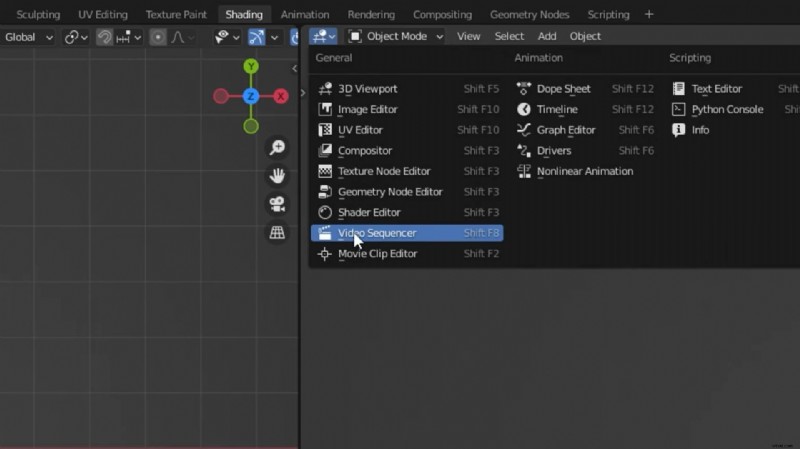Open the Select menu in header

(x=509, y=36)
